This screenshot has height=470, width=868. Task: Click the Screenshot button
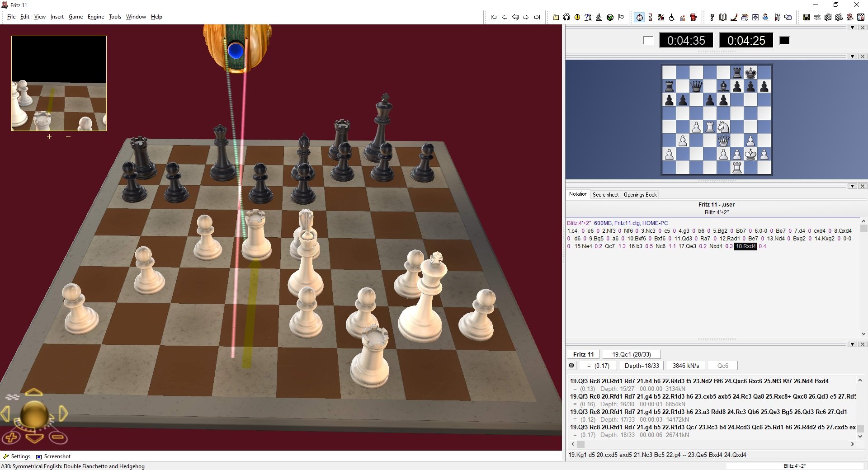point(53,456)
